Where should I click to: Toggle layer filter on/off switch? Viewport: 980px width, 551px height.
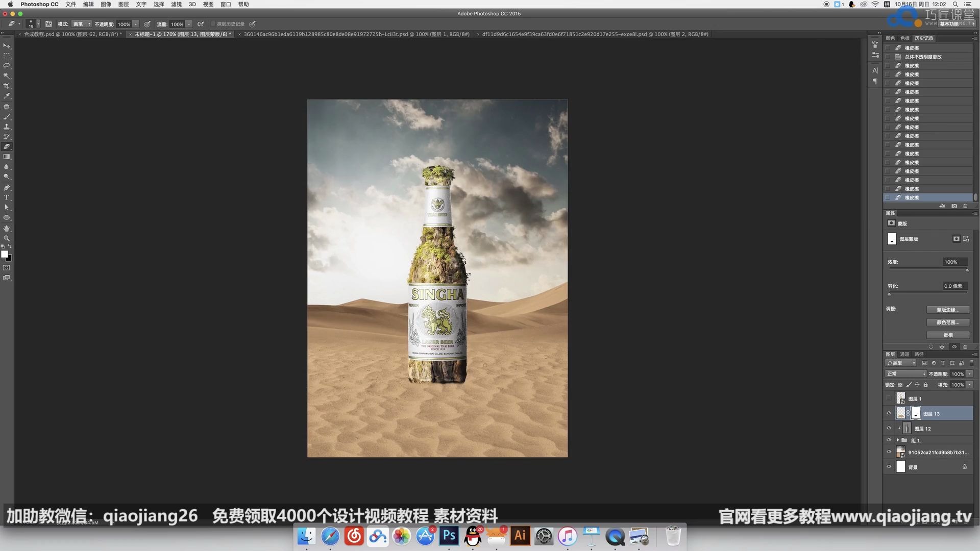tap(971, 363)
